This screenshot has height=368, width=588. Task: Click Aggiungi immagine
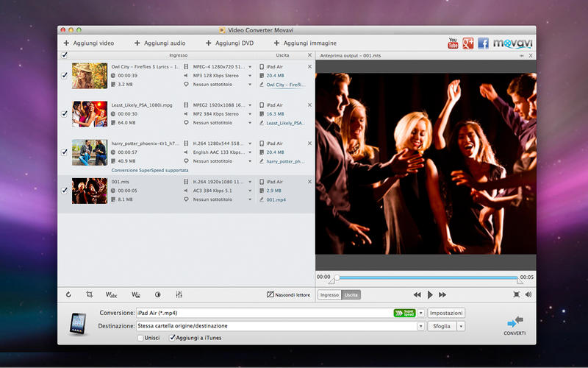click(x=305, y=43)
